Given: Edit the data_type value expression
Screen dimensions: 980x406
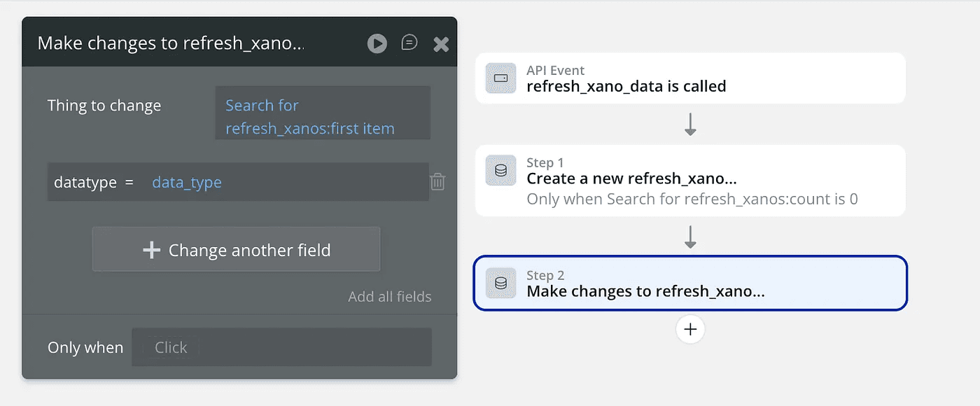Looking at the screenshot, I should point(187,182).
